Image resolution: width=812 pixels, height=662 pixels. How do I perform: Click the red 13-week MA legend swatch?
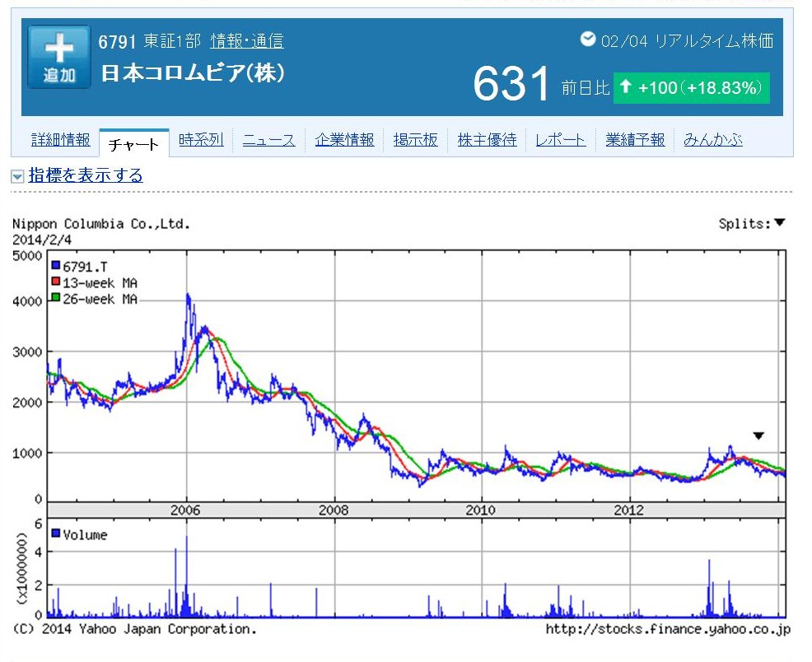[x=56, y=282]
